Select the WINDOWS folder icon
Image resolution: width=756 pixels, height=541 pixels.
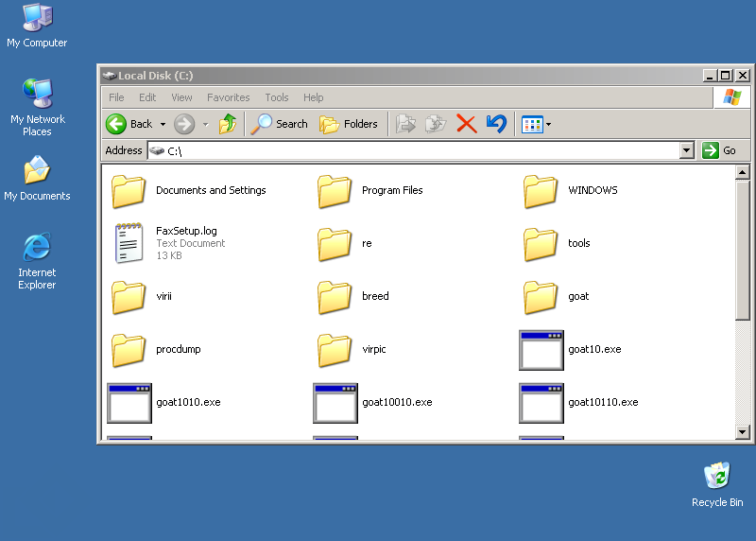(x=541, y=191)
